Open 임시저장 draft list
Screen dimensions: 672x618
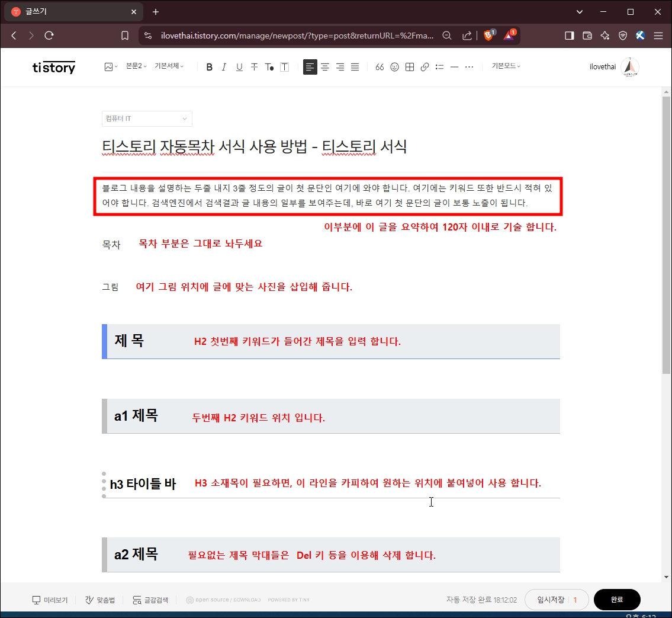(552, 600)
